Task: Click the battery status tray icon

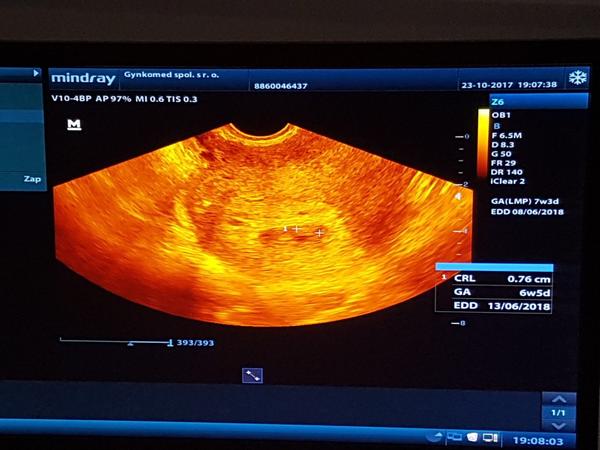Action: [x=489, y=438]
